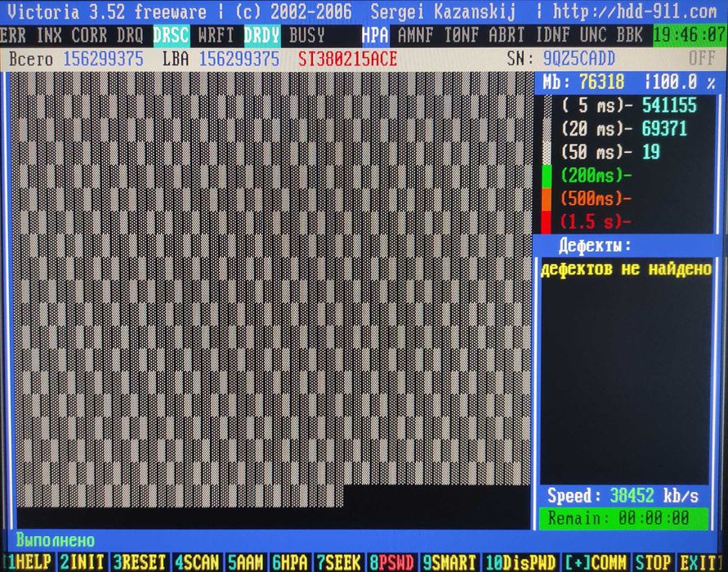Click the drive model ST380215ACE
Image resolution: width=728 pixels, height=572 pixels.
point(348,59)
